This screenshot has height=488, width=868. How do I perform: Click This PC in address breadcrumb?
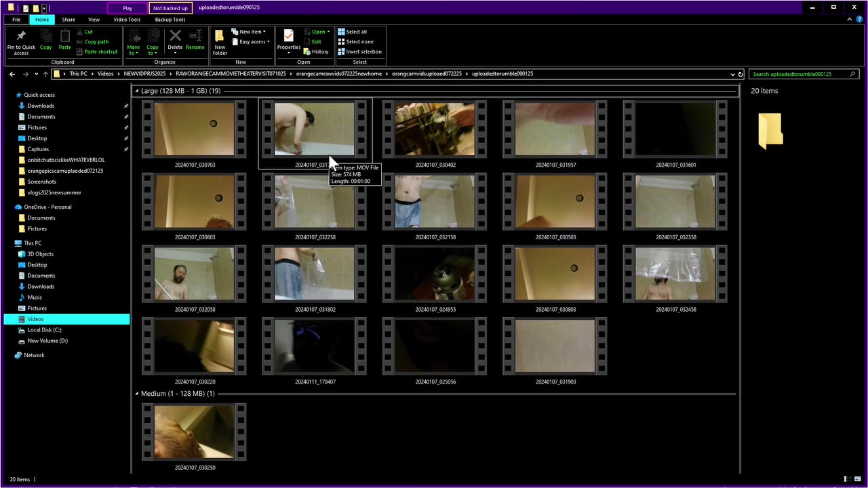click(x=78, y=74)
